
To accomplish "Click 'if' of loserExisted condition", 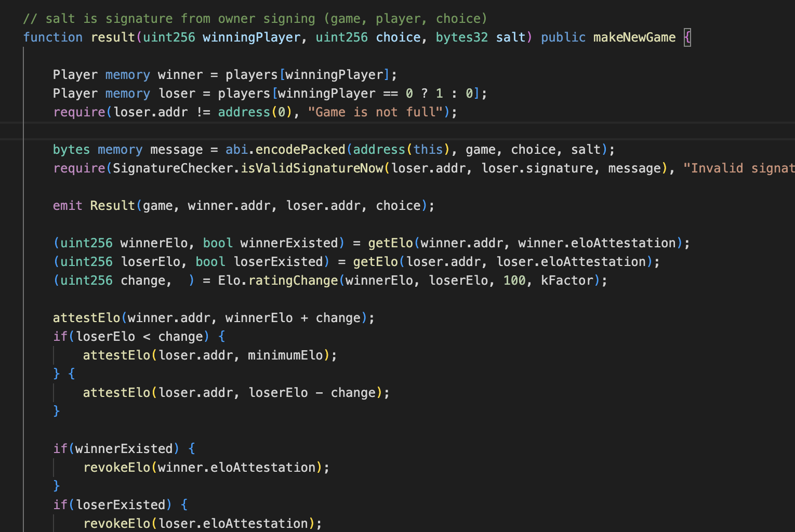I will [60, 505].
